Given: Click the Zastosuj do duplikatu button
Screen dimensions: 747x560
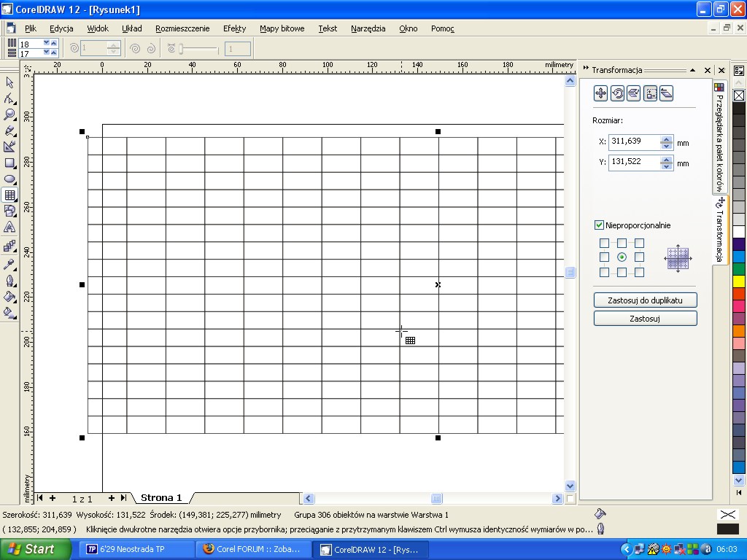Looking at the screenshot, I should tap(645, 300).
